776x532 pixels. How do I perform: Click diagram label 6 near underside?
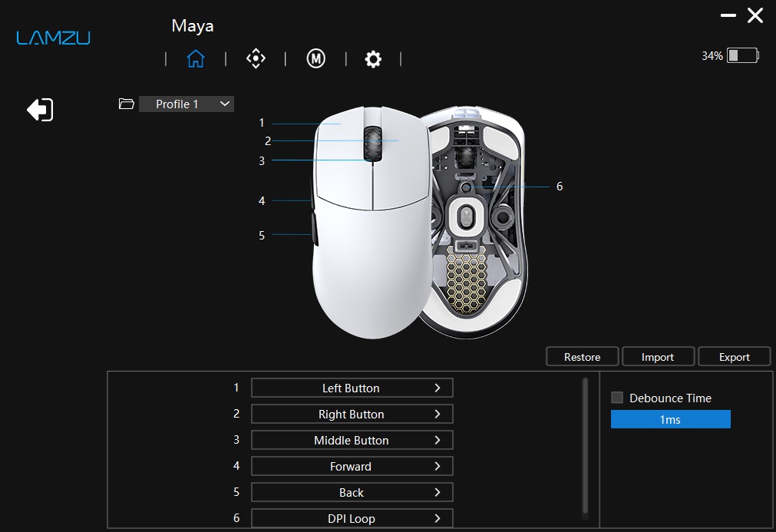point(560,187)
